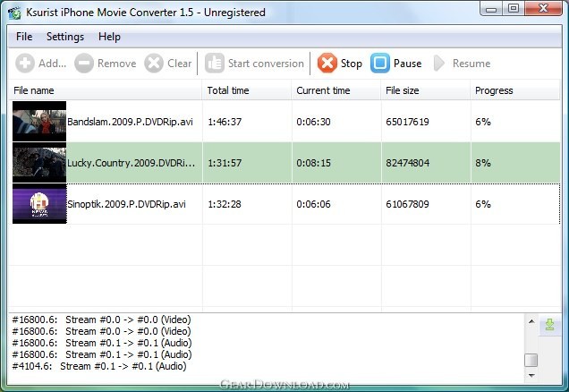Click log line #4104.6 Stream Audio
Viewport: 569px width, 392px height.
[x=99, y=366]
